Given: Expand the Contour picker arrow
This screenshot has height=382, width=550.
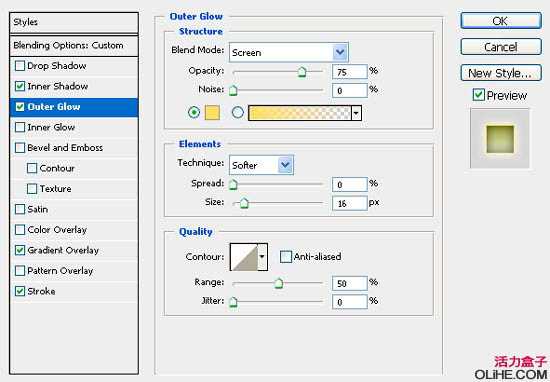Looking at the screenshot, I should pos(262,257).
